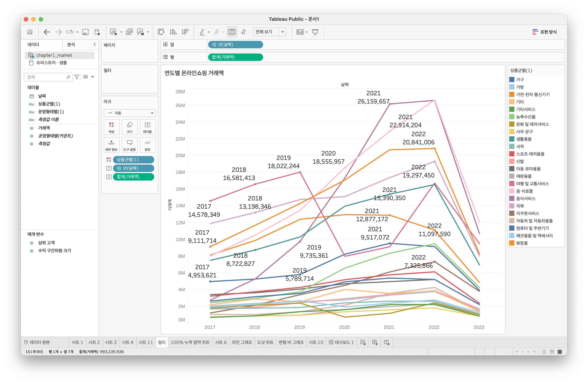Open the Color marks card button

pyautogui.click(x=112, y=127)
